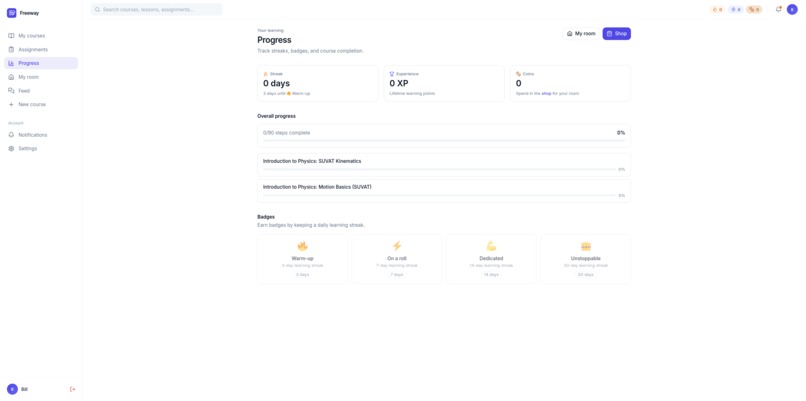
Task: Click the Badges heading
Action: (x=266, y=217)
